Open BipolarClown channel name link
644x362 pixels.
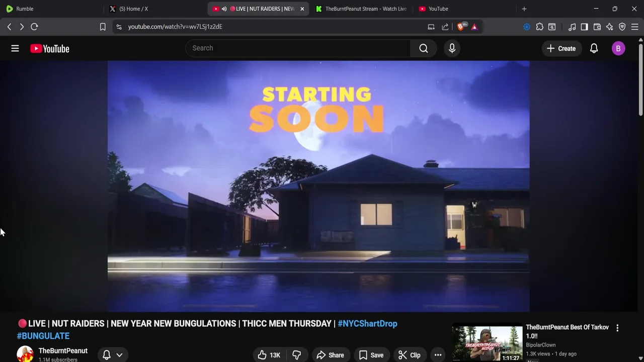click(540, 345)
